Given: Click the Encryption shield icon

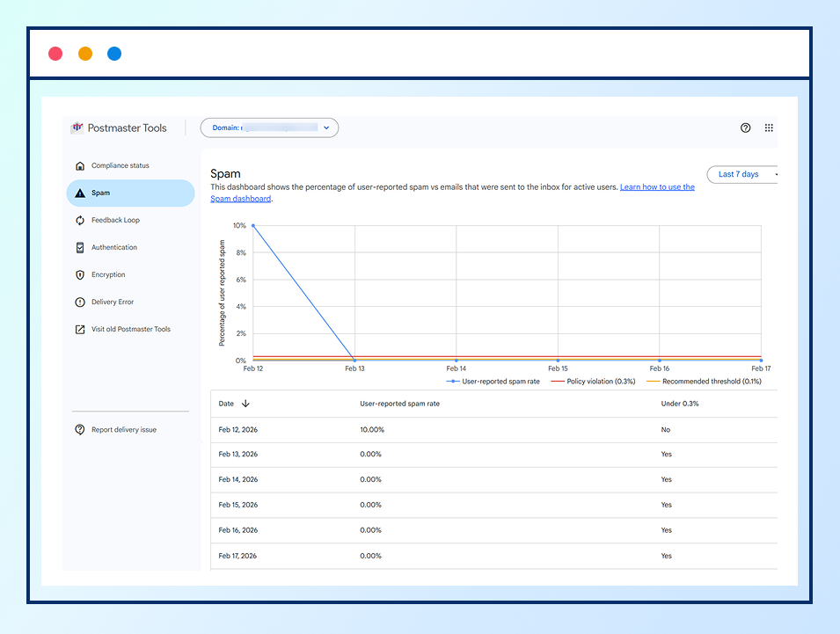Looking at the screenshot, I should 81,274.
